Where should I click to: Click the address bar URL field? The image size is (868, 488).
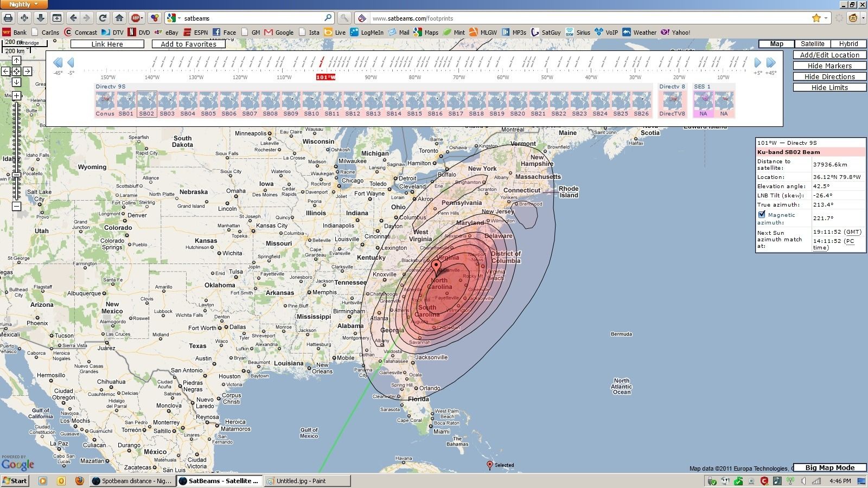[589, 18]
